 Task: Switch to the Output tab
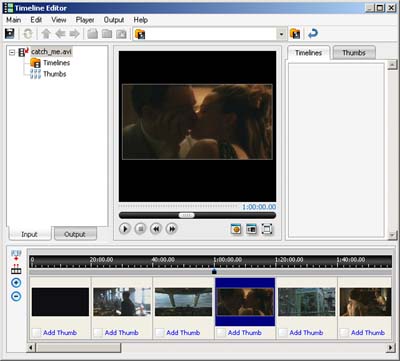(x=75, y=234)
